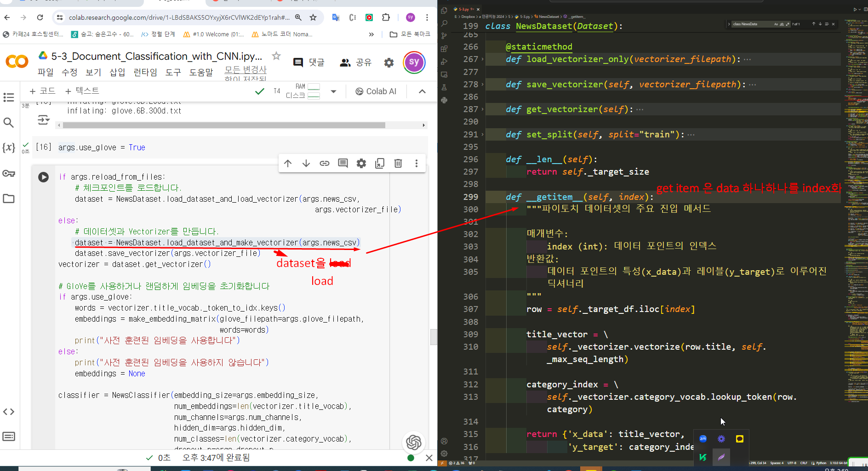868x471 pixels.
Task: Toggle Find in Selection in find widget
Action: click(827, 24)
